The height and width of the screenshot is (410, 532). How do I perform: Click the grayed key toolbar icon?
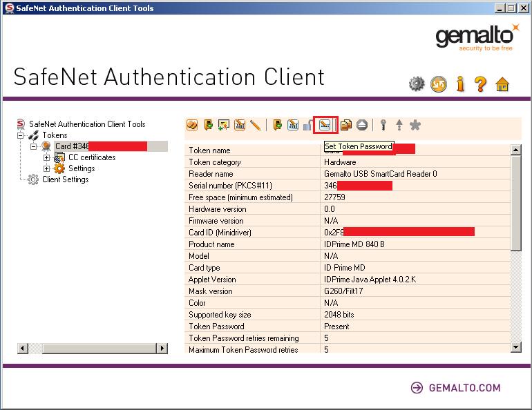(x=383, y=125)
